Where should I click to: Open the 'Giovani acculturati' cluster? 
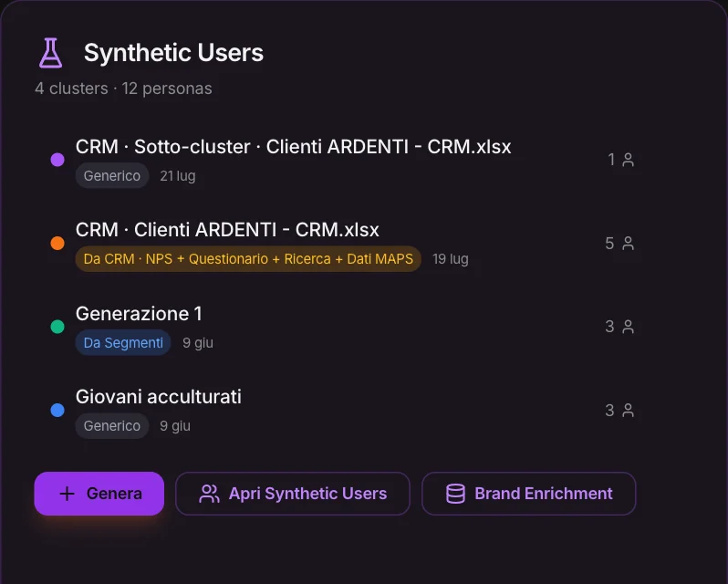coord(159,397)
